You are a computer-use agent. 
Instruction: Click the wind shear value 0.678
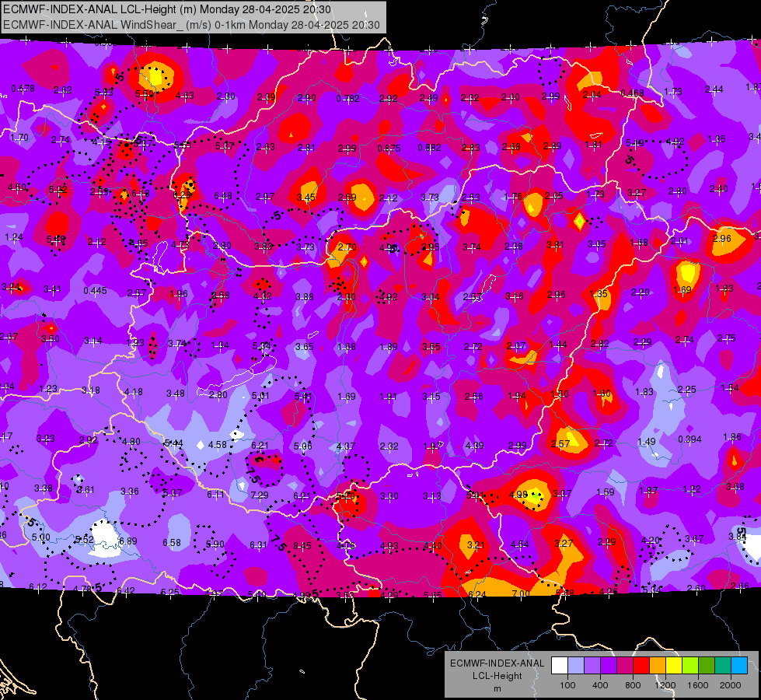coord(23,89)
